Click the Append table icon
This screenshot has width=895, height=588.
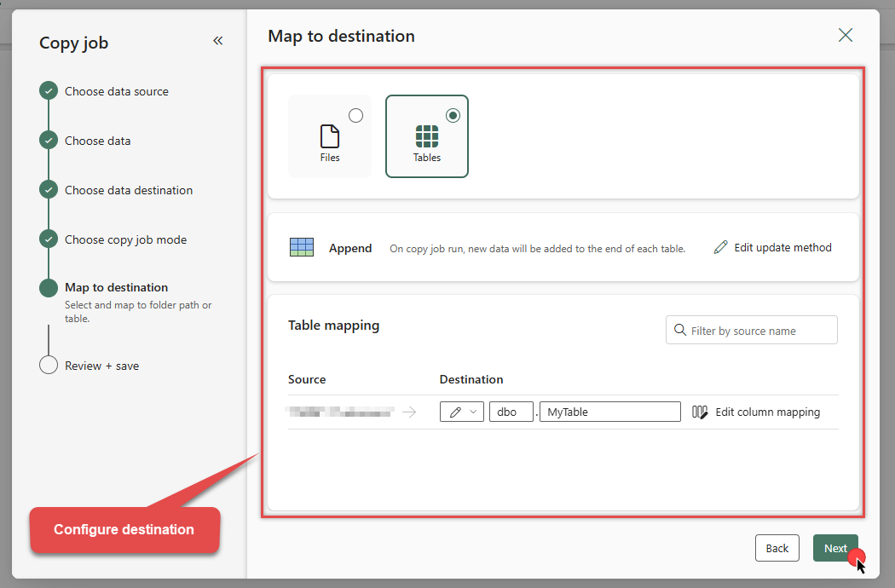tap(302, 247)
